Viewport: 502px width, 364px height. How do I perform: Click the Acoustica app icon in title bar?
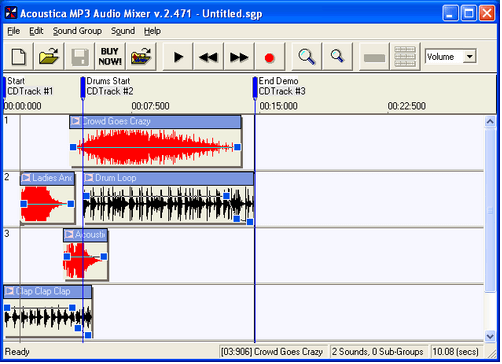coord(11,13)
